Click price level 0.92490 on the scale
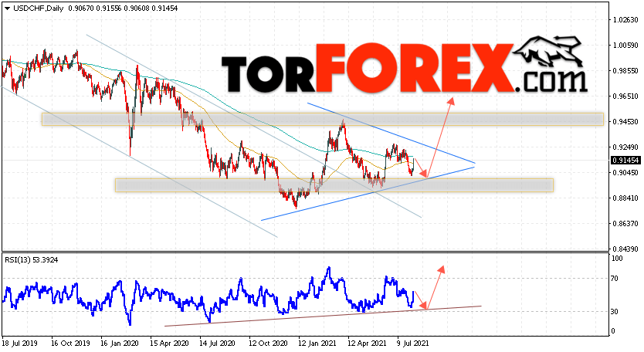644x352 pixels. (x=625, y=147)
